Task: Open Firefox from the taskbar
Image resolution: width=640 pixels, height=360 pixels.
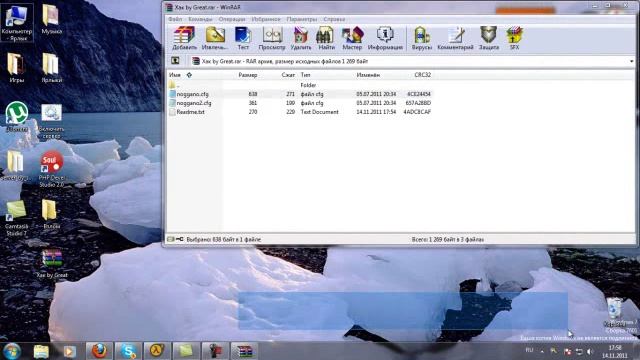Action: pos(99,351)
